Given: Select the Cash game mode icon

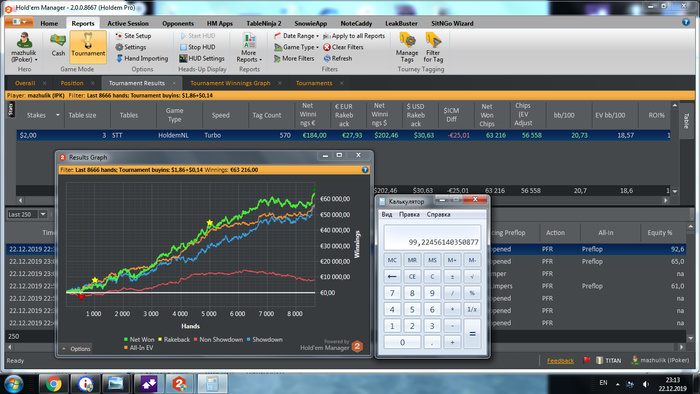Looking at the screenshot, I should 58,40.
